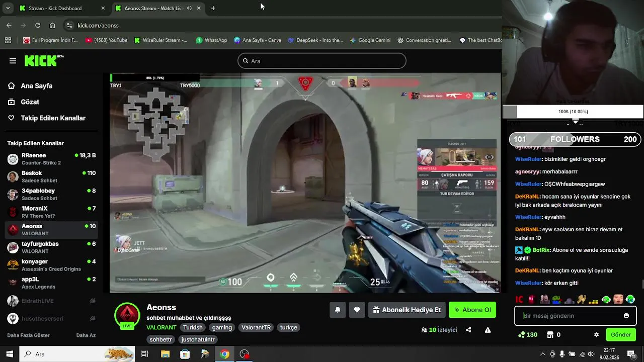644x362 pixels.
Task: Click the report warning triangle icon
Action: (x=488, y=330)
